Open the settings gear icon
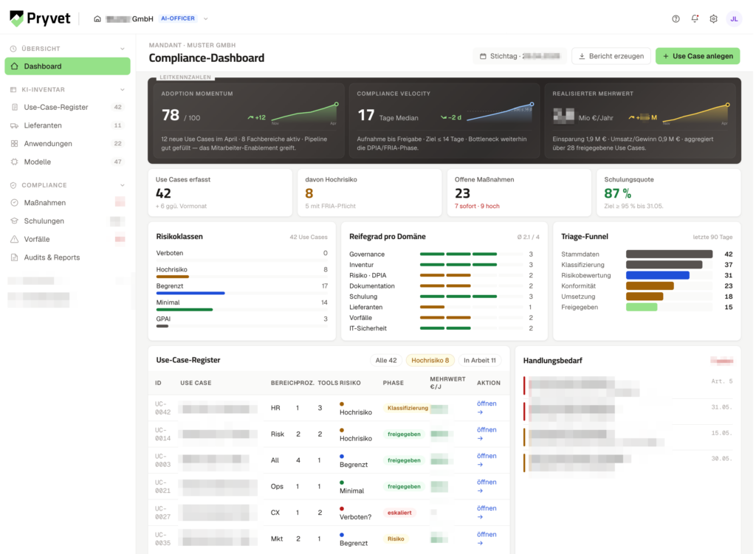The width and height of the screenshot is (756, 554). tap(713, 18)
